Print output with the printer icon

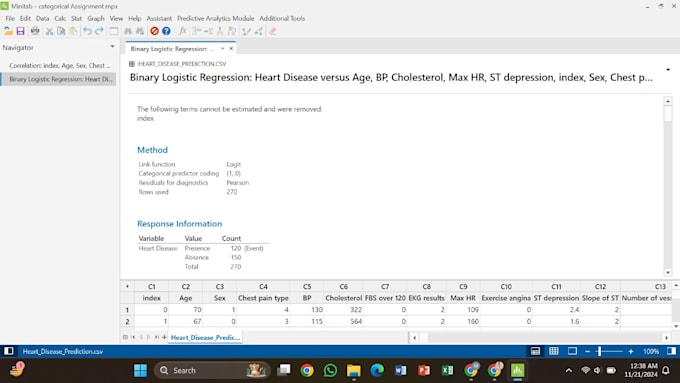coord(35,31)
